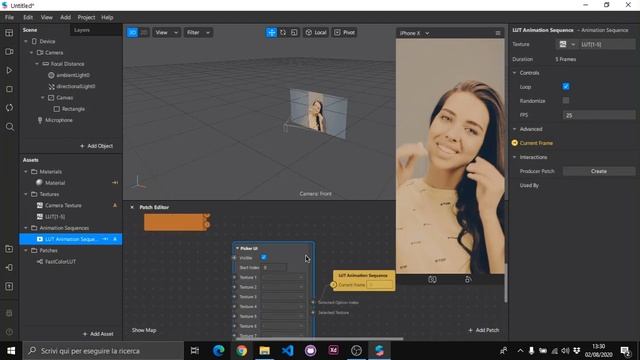Open the iPhone X device dropdown
The width and height of the screenshot is (640, 360).
414,33
